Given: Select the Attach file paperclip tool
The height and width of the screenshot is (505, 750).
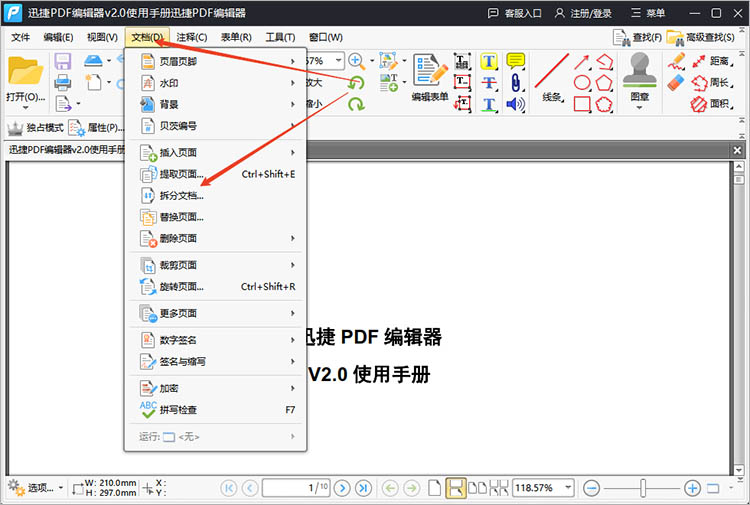Looking at the screenshot, I should pos(515,83).
